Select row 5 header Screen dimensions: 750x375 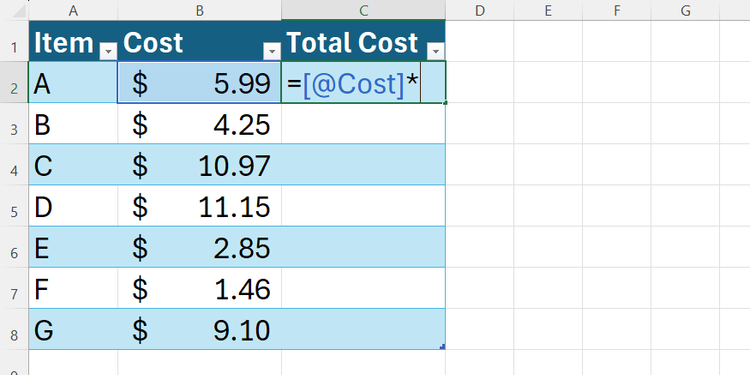pos(14,206)
